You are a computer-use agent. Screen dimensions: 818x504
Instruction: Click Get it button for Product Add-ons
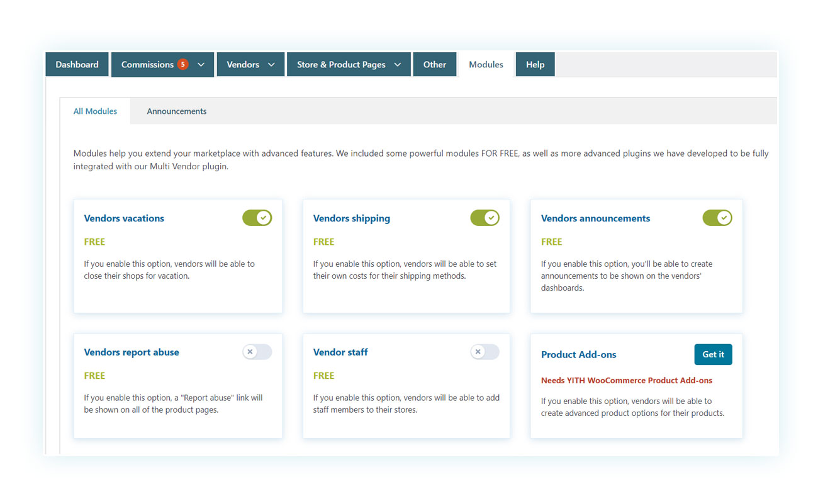coord(713,354)
